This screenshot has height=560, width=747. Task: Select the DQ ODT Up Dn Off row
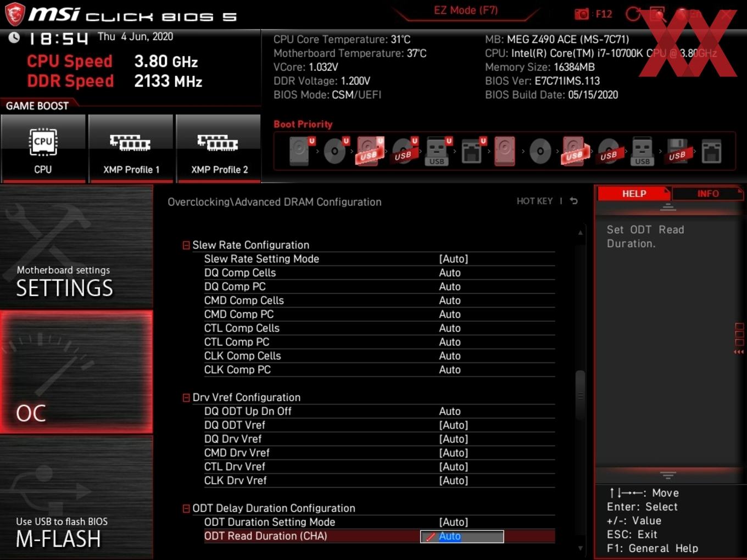click(379, 411)
